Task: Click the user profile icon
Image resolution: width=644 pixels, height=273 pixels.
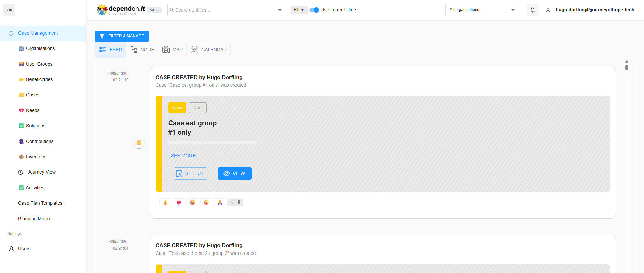Action: coord(548,10)
